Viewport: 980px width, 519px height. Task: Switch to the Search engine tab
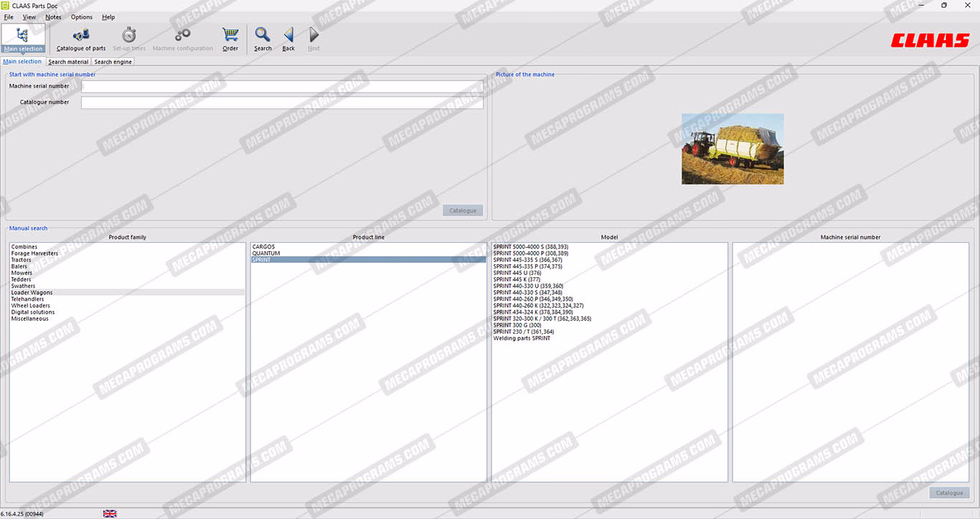tap(113, 62)
